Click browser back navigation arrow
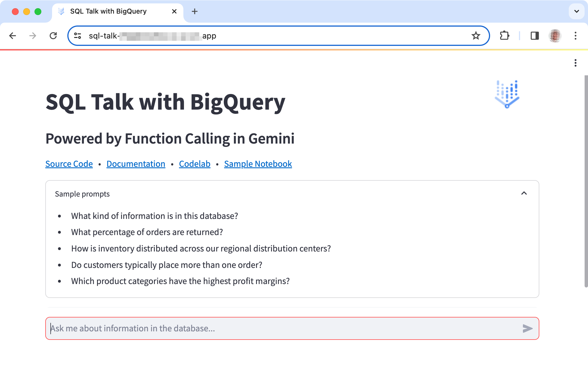 [12, 35]
